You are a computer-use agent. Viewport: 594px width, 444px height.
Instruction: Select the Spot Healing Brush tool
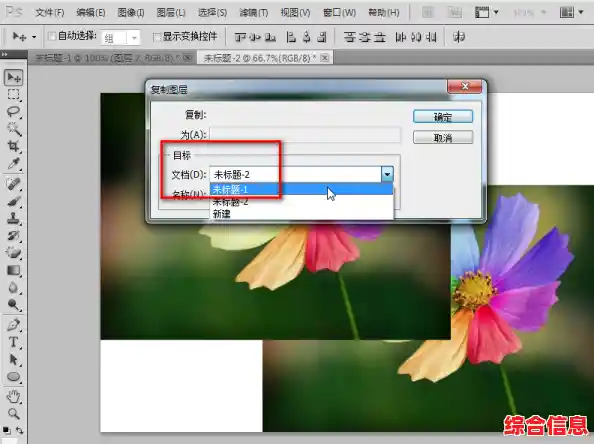14,184
